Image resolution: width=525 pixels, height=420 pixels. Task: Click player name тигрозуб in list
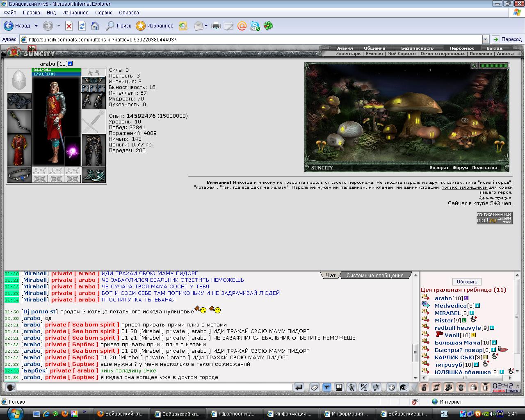448,365
